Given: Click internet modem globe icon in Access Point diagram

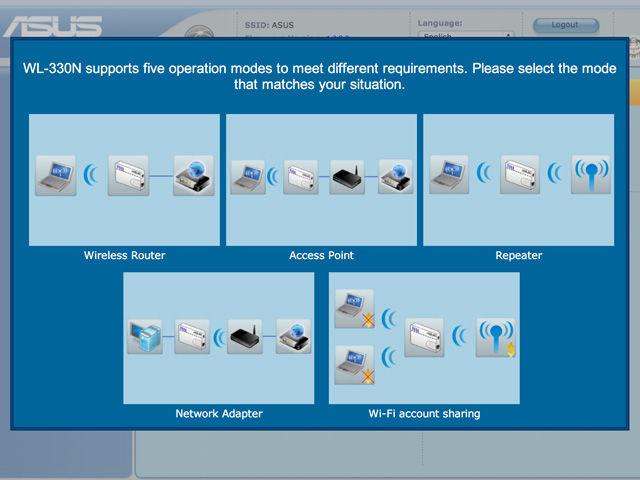Looking at the screenshot, I should (396, 177).
